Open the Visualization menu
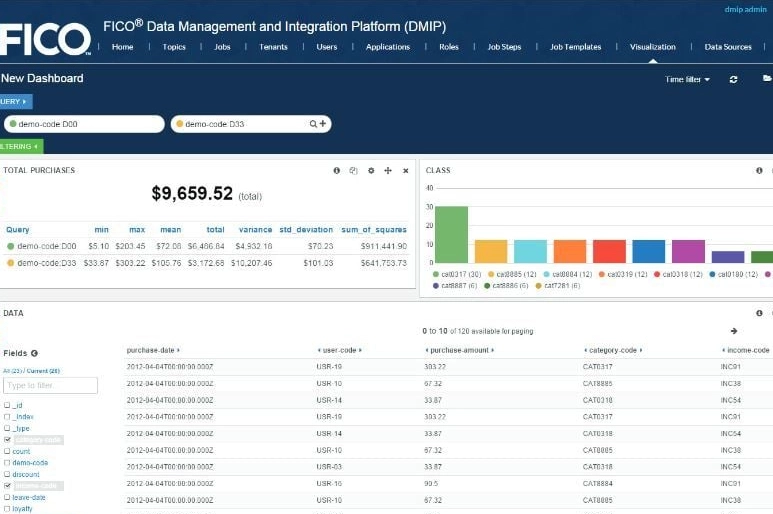773x514 pixels. tap(652, 47)
